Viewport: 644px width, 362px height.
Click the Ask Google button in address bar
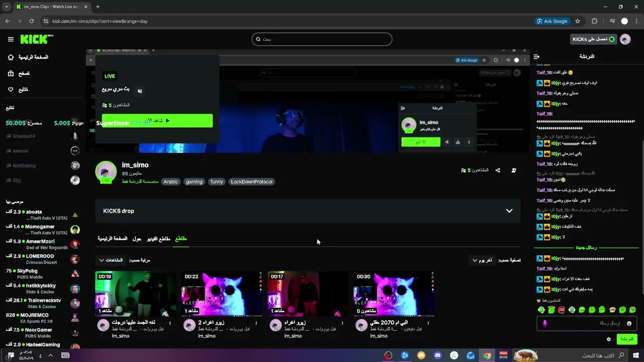552,21
